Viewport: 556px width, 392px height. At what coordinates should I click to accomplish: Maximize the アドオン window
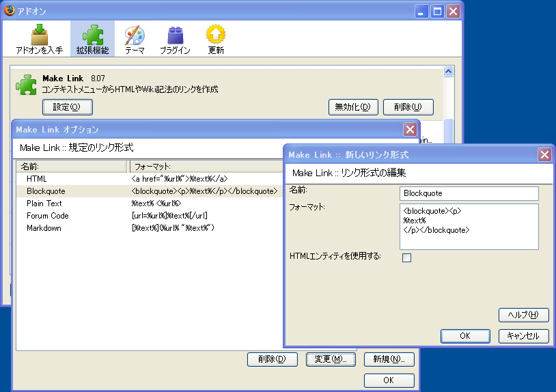tap(438, 12)
